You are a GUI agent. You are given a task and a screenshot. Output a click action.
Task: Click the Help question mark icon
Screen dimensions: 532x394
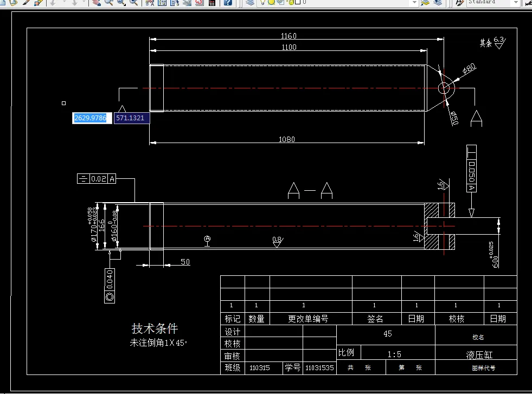tap(228, 2)
